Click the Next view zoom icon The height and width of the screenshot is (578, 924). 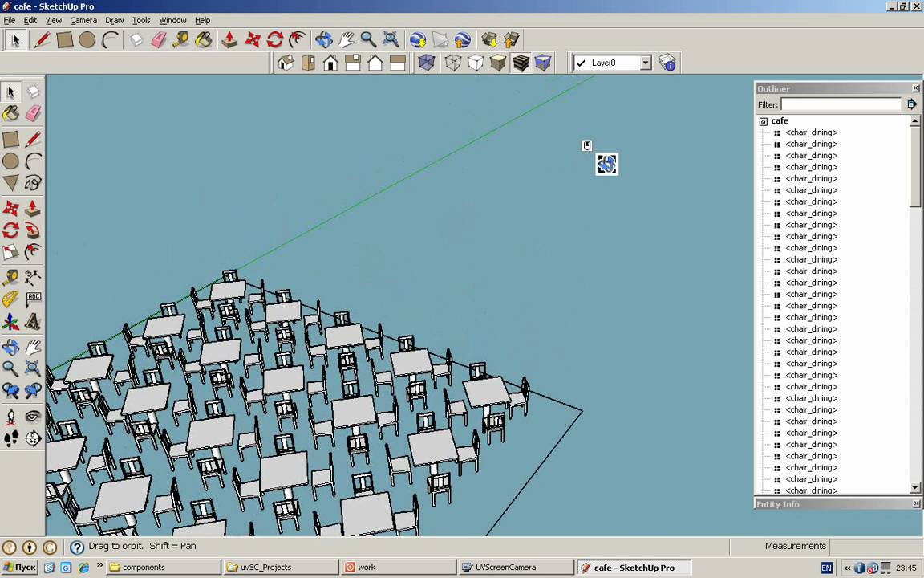[x=33, y=391]
